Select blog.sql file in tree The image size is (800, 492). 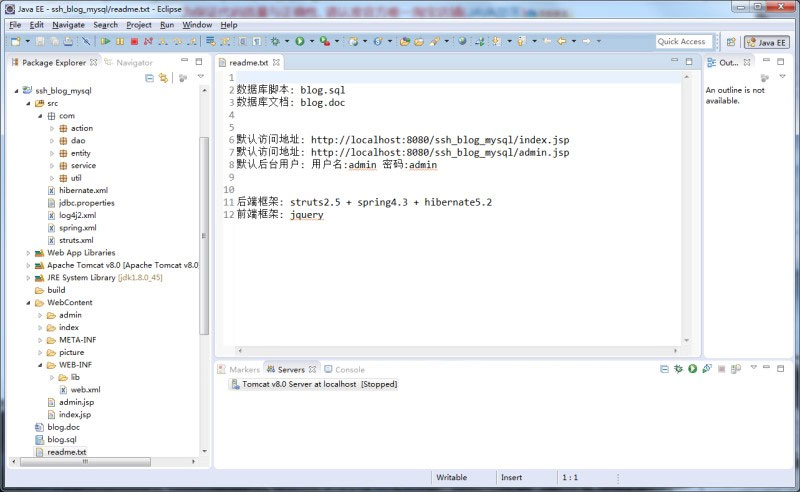tap(56, 440)
